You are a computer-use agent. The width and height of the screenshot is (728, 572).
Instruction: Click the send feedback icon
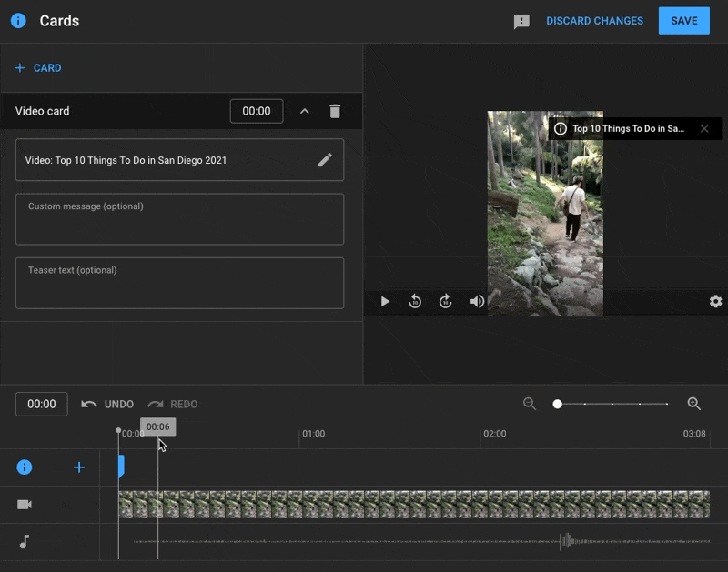pyautogui.click(x=521, y=22)
